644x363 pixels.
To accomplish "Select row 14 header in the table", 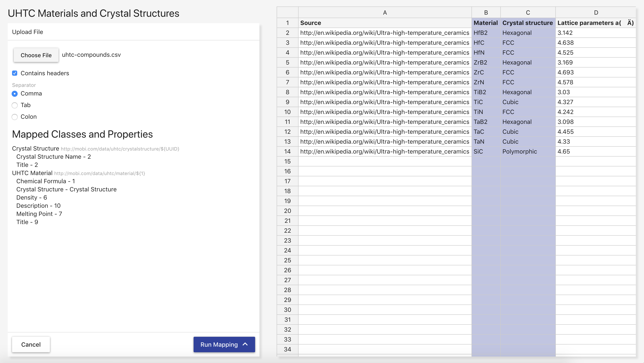I will tap(287, 151).
